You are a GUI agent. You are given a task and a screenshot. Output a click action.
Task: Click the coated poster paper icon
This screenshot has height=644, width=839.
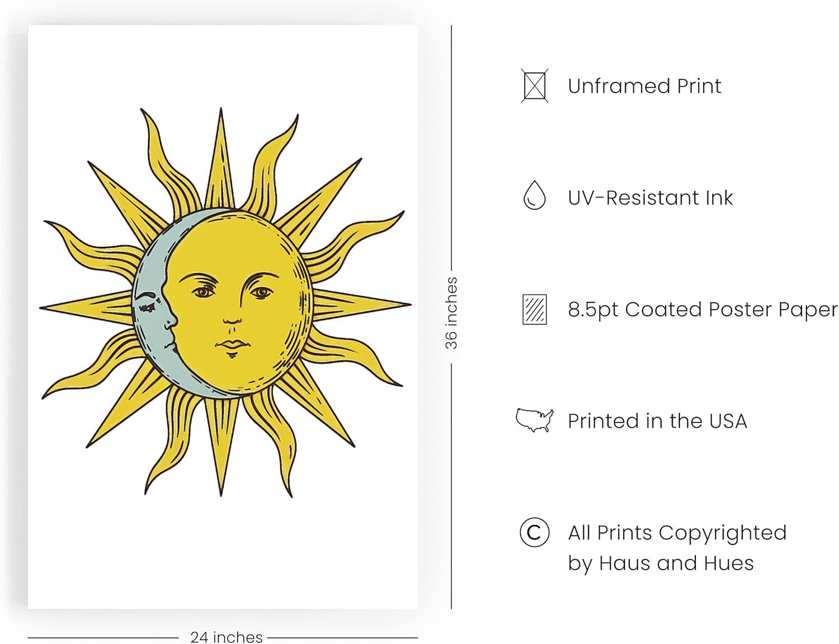pyautogui.click(x=534, y=309)
